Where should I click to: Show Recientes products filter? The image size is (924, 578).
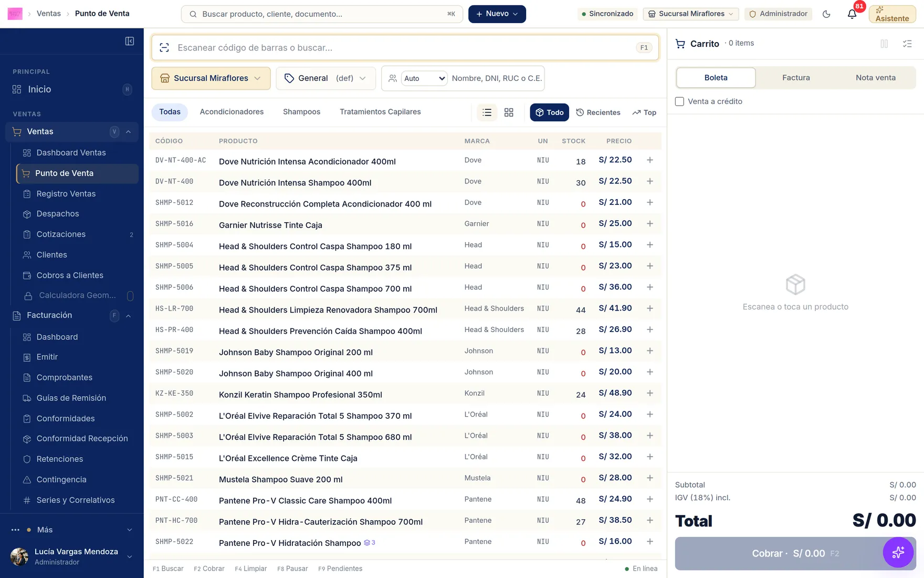[x=598, y=112]
